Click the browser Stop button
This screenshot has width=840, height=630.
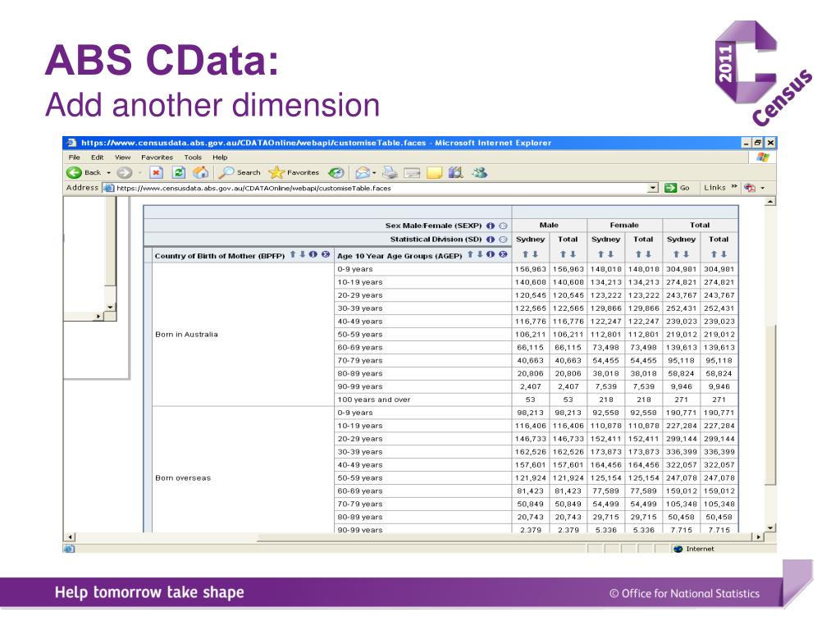tap(157, 172)
